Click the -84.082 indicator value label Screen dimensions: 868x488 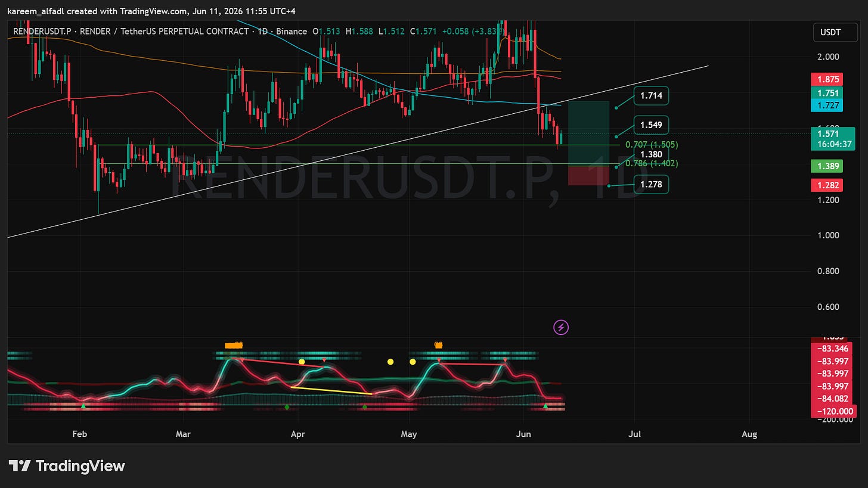pyautogui.click(x=833, y=399)
